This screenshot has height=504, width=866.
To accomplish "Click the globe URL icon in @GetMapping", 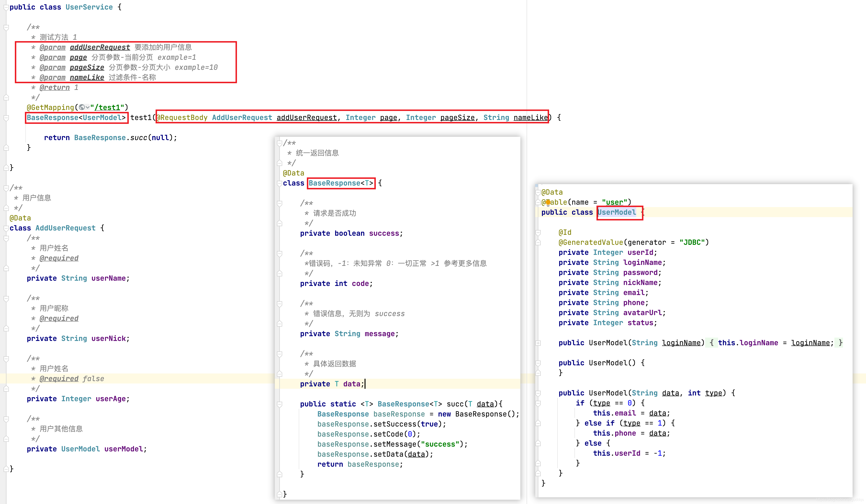I will (82, 107).
